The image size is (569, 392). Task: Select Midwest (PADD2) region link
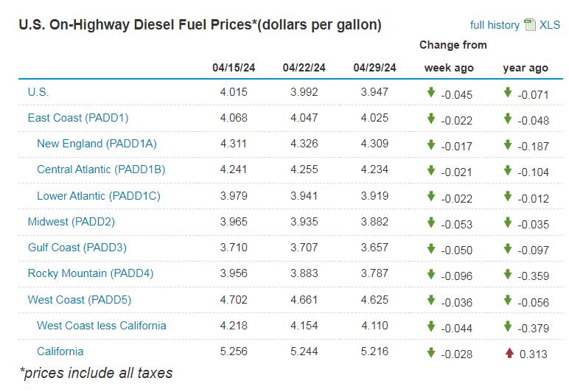pyautogui.click(x=71, y=222)
